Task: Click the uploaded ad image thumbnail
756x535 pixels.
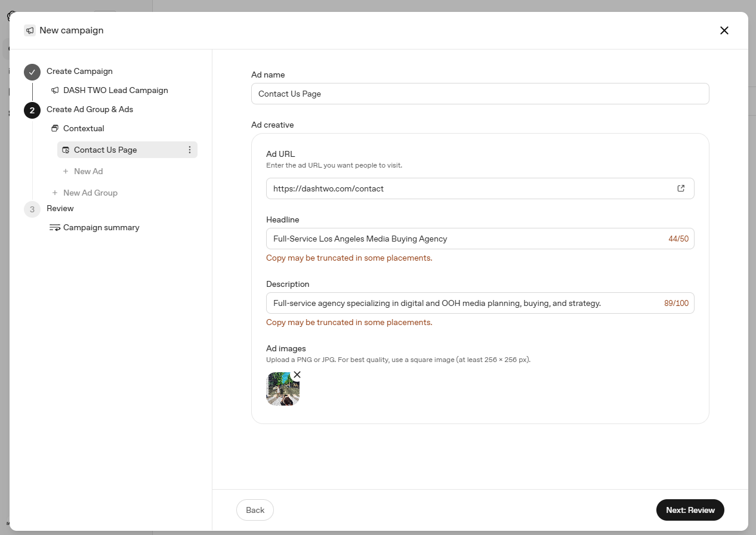Action: [283, 389]
